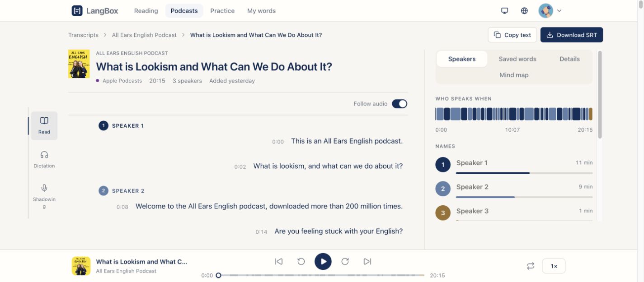The width and height of the screenshot is (644, 282).
Task: Click the podcast cover thumbnail beside title
Action: pos(79,64)
